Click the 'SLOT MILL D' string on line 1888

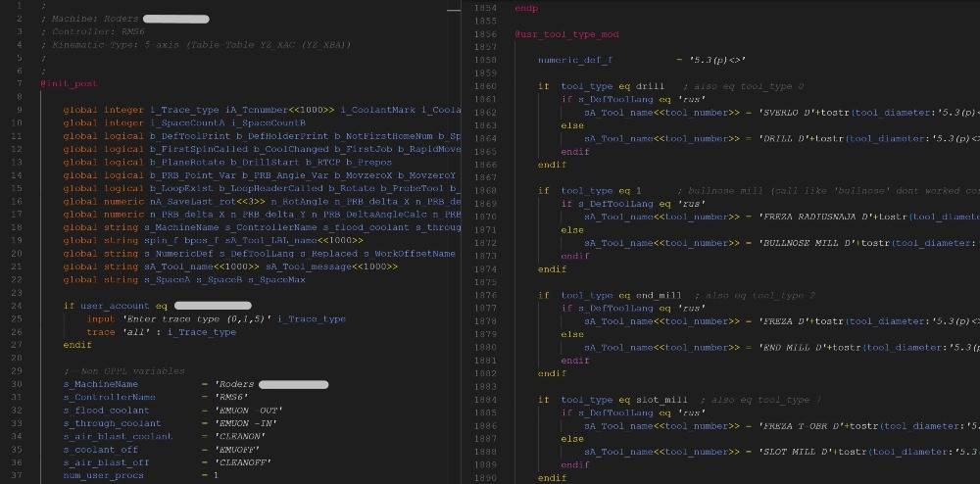(x=801, y=452)
